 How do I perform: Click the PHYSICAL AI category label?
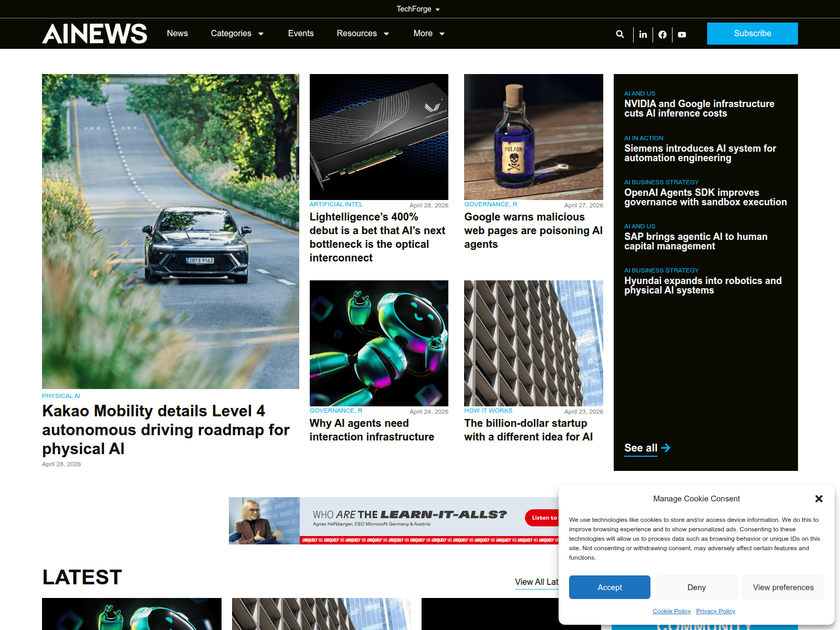(61, 396)
